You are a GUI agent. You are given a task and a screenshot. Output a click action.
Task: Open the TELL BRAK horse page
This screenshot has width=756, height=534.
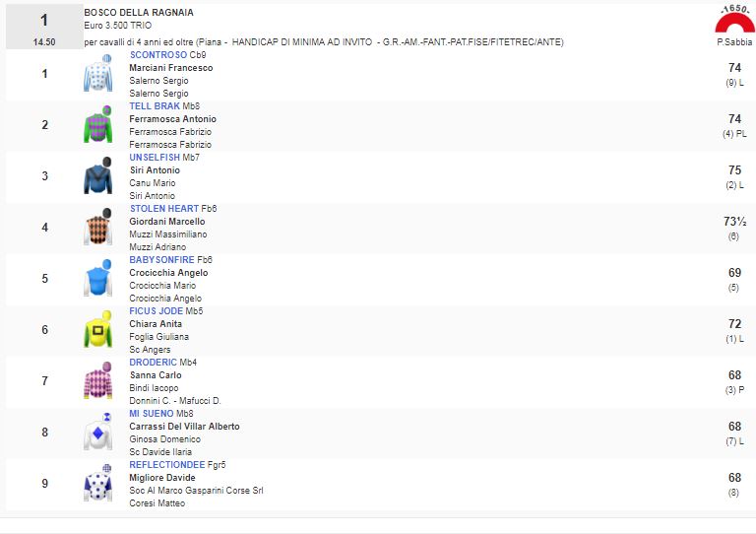[x=155, y=106]
